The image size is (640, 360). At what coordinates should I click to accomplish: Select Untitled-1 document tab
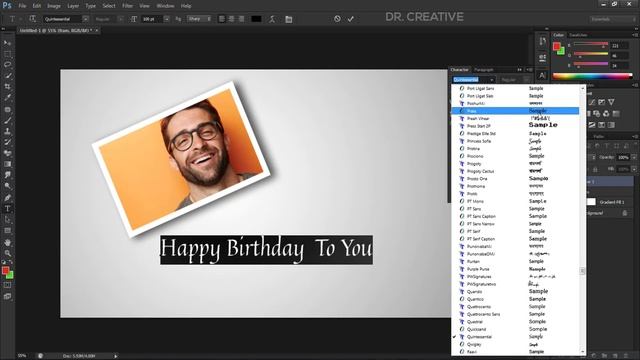tap(56, 31)
